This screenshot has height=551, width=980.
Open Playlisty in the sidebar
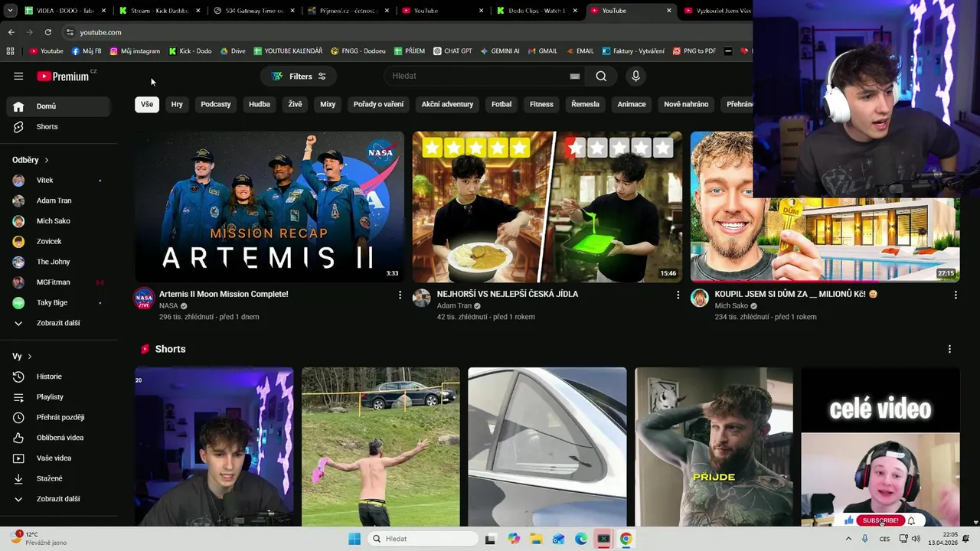(x=58, y=397)
